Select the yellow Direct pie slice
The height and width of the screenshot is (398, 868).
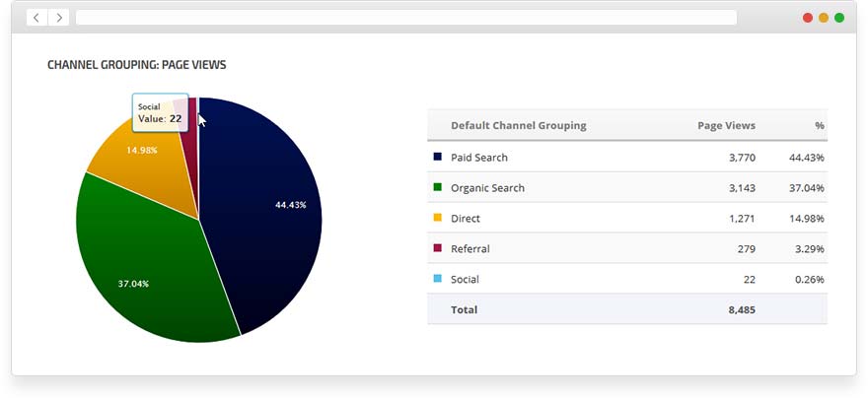pyautogui.click(x=138, y=158)
